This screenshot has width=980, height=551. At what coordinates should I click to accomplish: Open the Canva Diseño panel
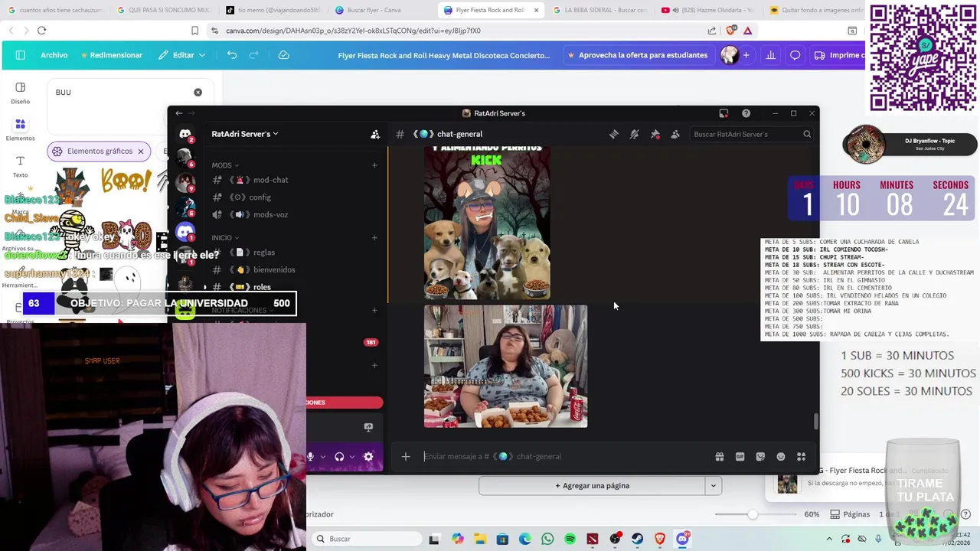coord(20,93)
